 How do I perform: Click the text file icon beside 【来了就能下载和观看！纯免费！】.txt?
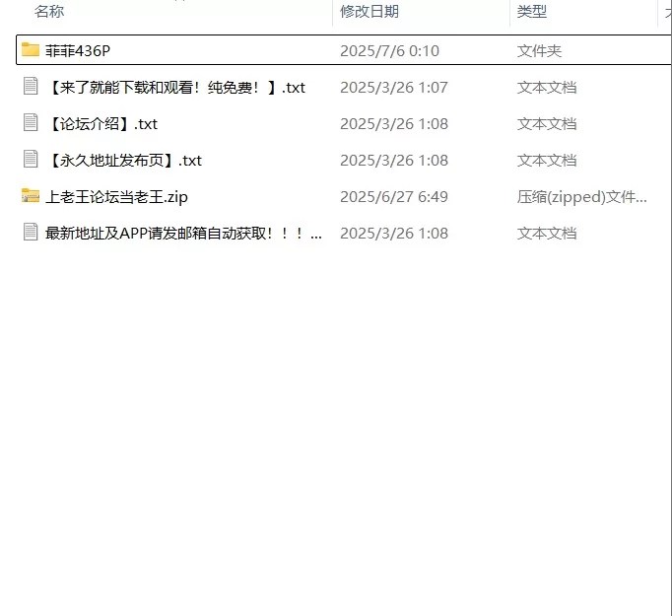[30, 86]
